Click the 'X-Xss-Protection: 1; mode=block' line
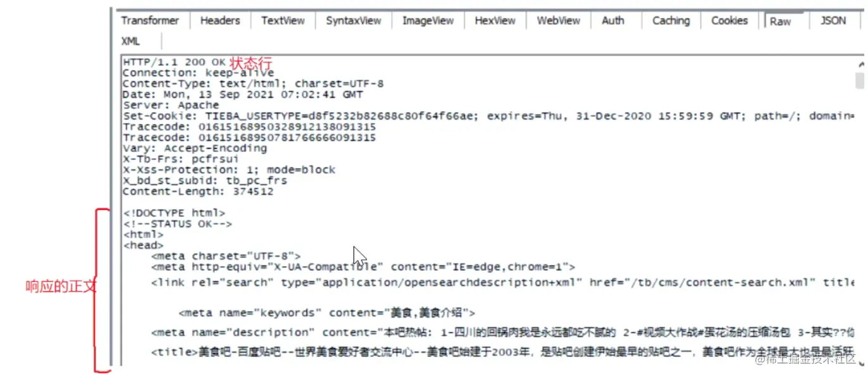Screen dimensions: 868x377 click(x=229, y=170)
